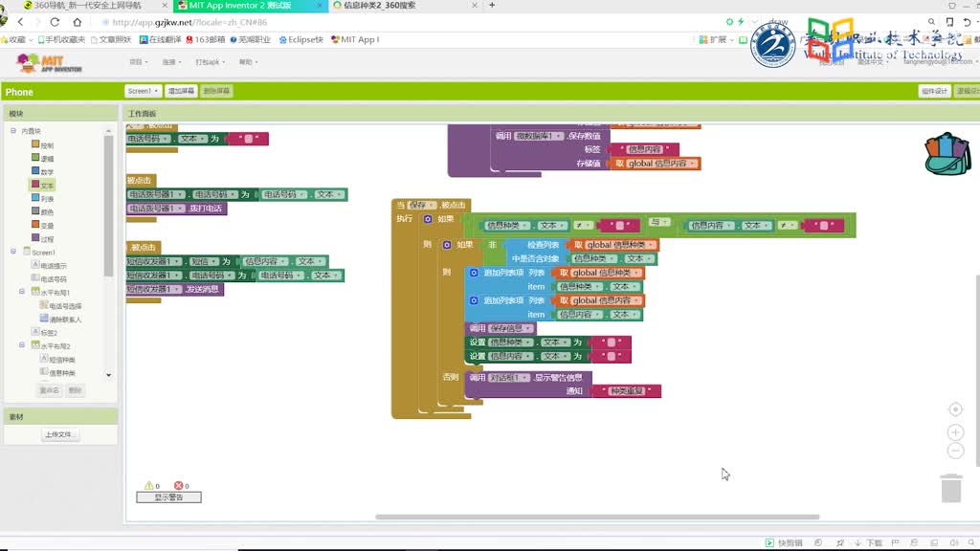980x551 pixels.
Task: Open the 数学 (Math) blocks drawer
Action: tap(42, 171)
